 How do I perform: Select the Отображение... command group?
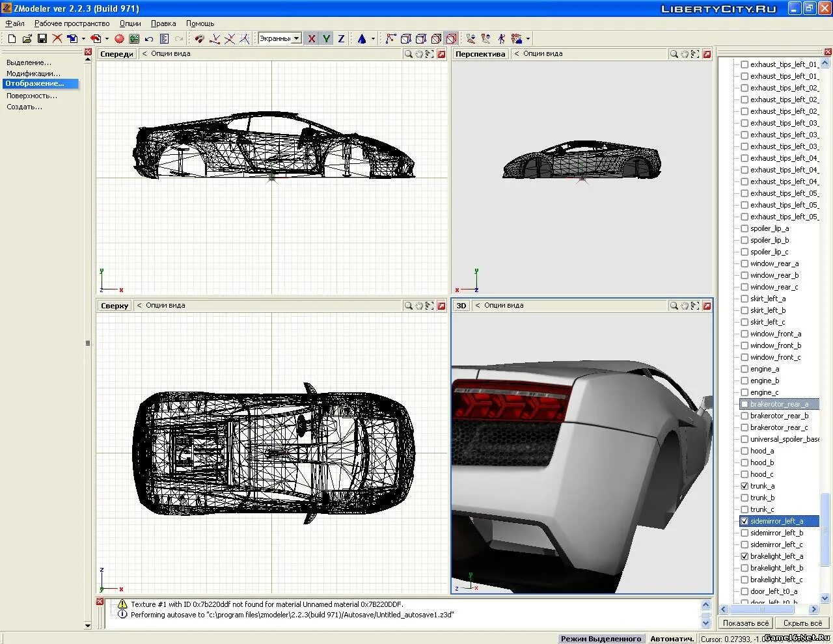click(x=40, y=83)
